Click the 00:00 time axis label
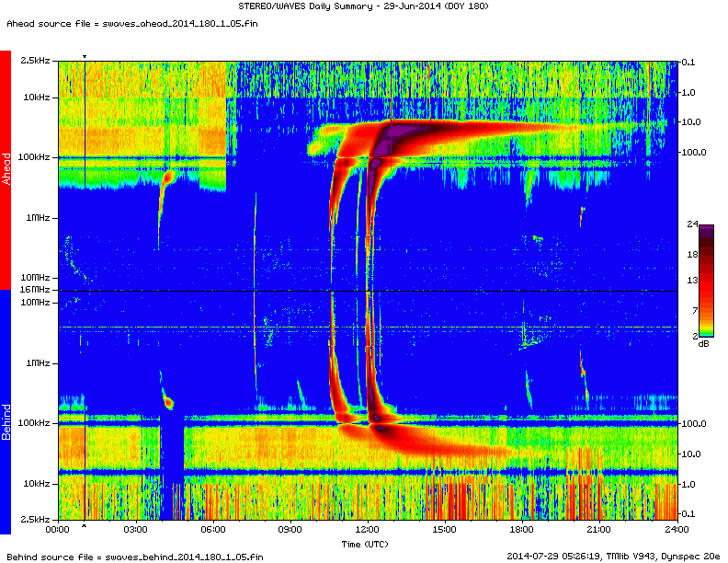The width and height of the screenshot is (728, 563). (58, 530)
